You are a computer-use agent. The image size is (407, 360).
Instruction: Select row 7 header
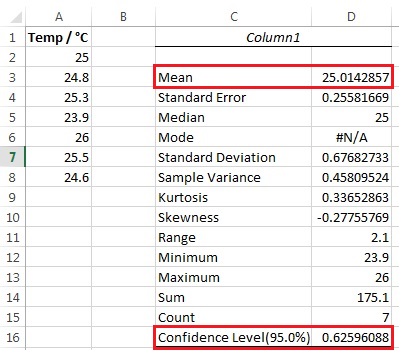click(x=12, y=157)
